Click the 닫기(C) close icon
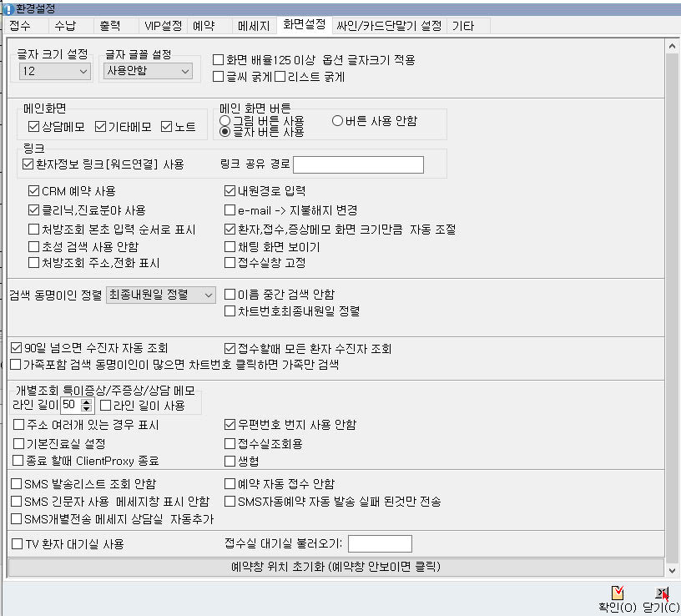The height and width of the screenshot is (616, 681). point(661,593)
